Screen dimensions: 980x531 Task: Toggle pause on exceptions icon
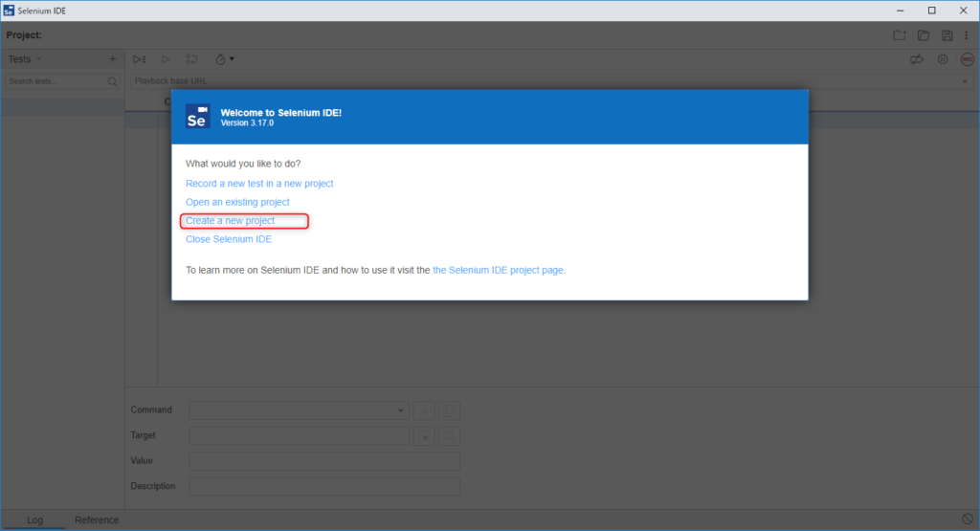pyautogui.click(x=943, y=59)
